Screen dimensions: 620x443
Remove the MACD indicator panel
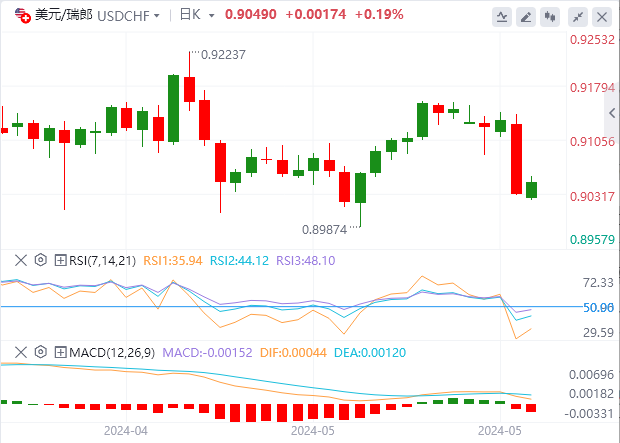point(21,352)
